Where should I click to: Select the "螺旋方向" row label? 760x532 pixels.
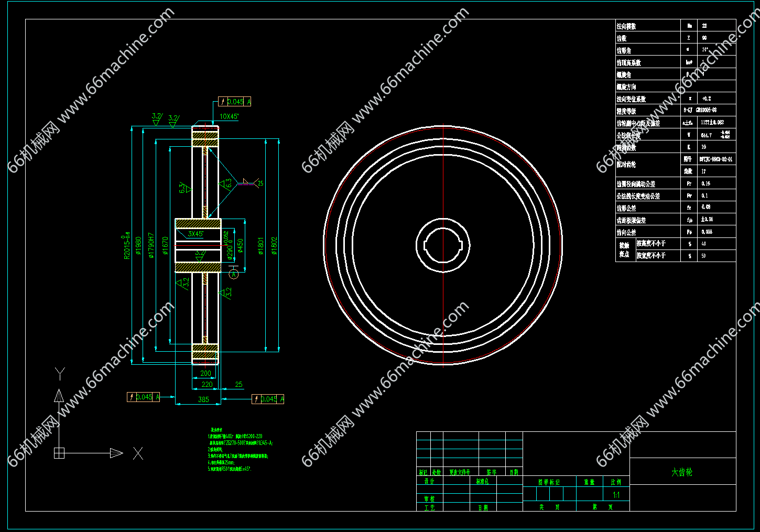(626, 86)
